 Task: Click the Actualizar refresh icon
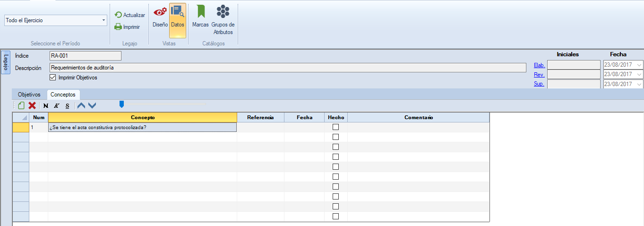point(119,15)
